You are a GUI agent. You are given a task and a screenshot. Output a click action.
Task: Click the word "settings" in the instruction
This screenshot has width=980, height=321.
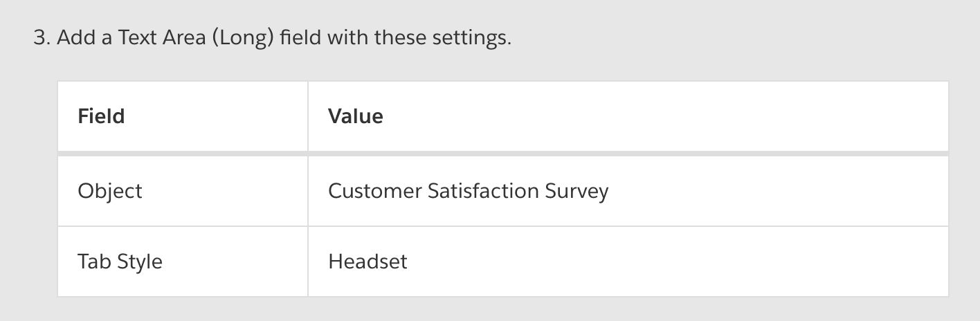coord(471,37)
